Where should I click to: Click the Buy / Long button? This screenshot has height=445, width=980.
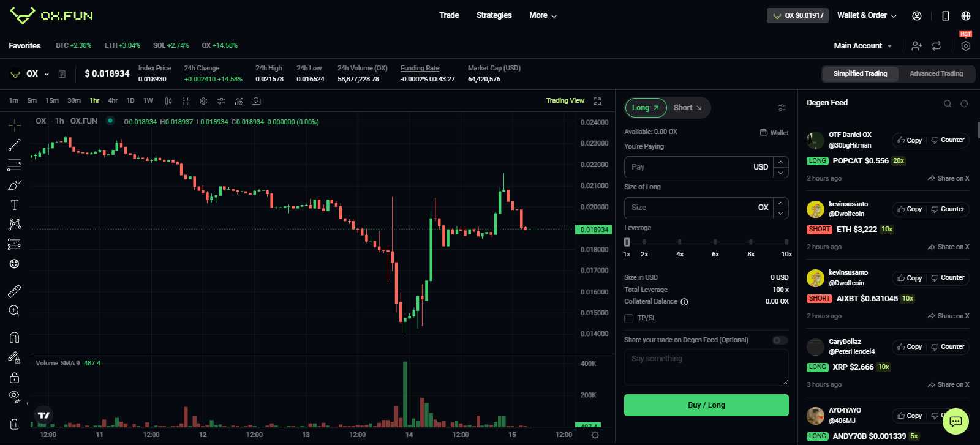[x=706, y=405]
